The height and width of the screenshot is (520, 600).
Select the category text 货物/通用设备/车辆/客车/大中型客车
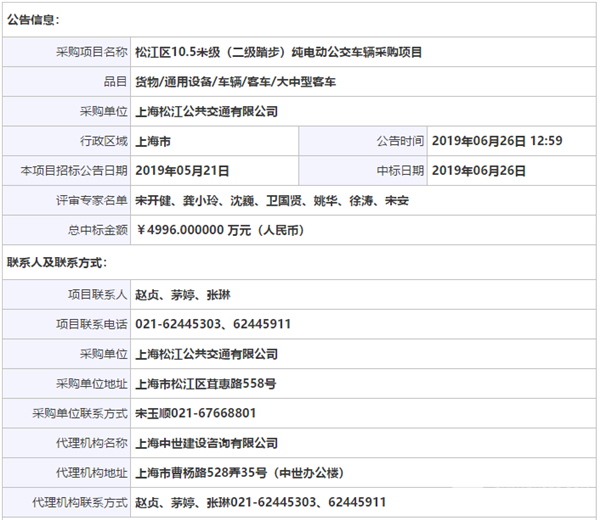tap(235, 81)
